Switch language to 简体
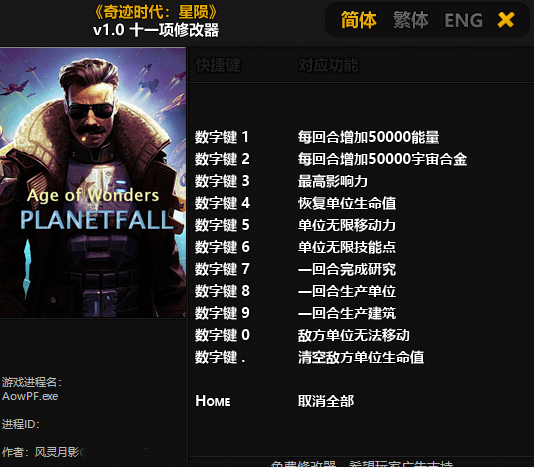This screenshot has height=467, width=534. (359, 20)
